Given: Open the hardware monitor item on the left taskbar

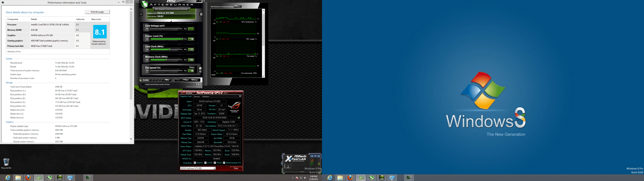Looking at the screenshot, I should click(88, 177).
